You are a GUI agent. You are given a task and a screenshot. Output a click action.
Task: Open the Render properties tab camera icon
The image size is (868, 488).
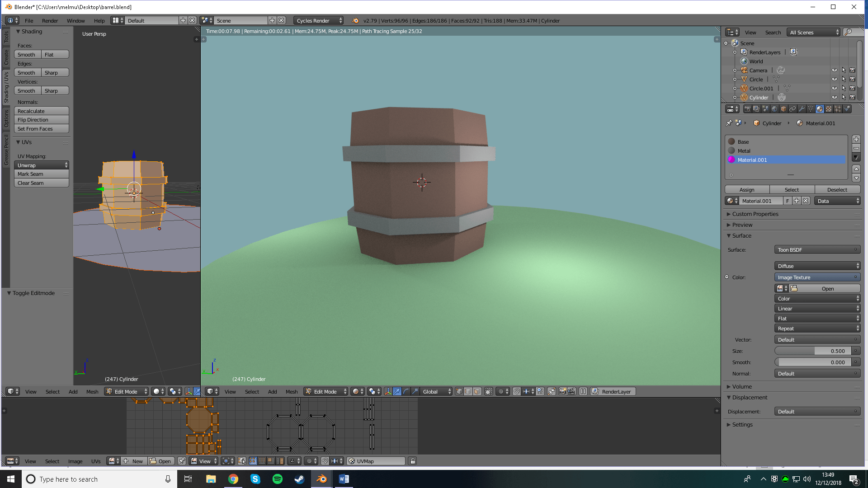747,109
